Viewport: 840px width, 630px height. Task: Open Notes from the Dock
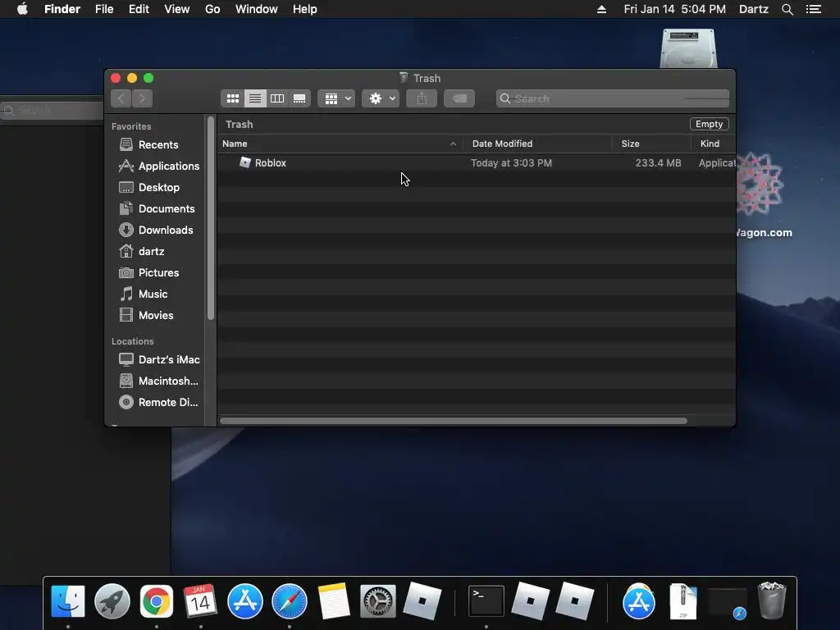334,601
